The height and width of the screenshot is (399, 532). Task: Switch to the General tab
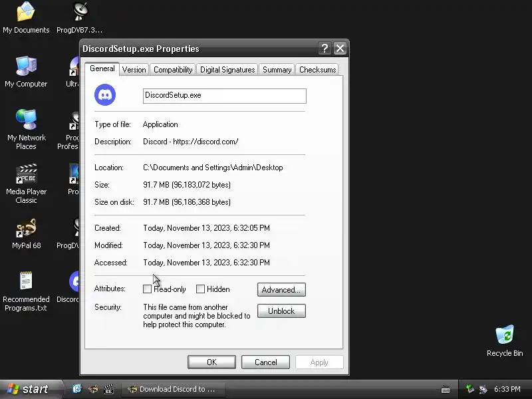click(x=102, y=68)
